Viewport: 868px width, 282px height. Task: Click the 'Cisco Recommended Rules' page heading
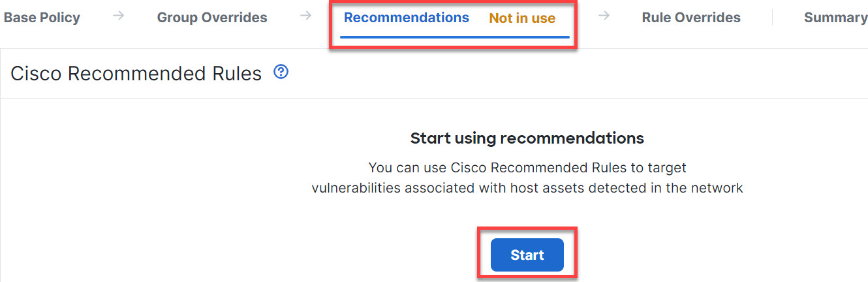136,74
